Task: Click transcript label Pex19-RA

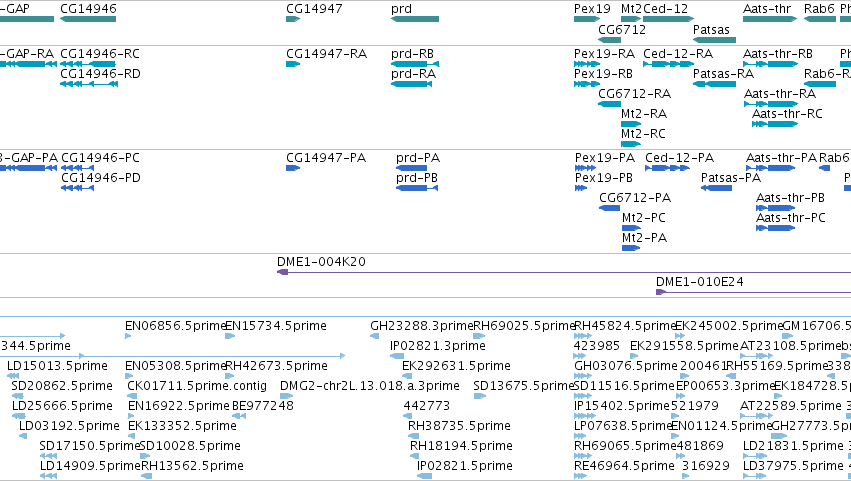Action: pos(604,54)
